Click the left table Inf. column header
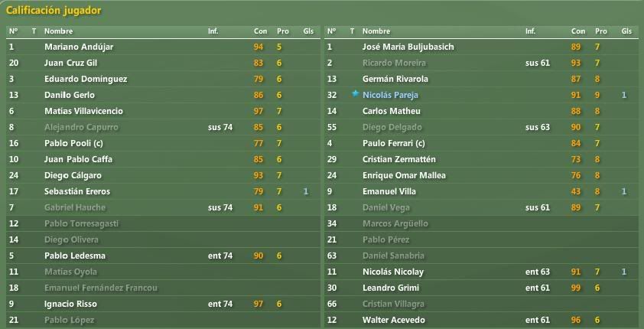 pos(213,31)
